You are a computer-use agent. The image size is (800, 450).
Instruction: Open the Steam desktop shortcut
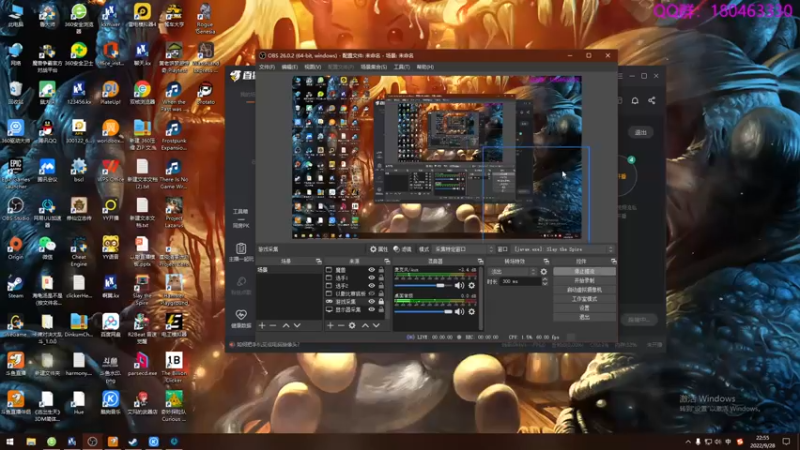[x=16, y=287]
